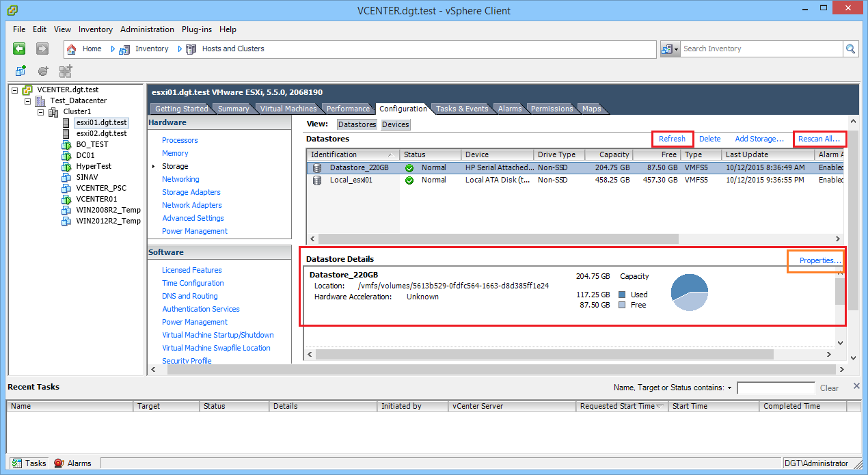Screen dimensions: 868x475
Task: Click the Free space color legend square
Action: pyautogui.click(x=622, y=305)
